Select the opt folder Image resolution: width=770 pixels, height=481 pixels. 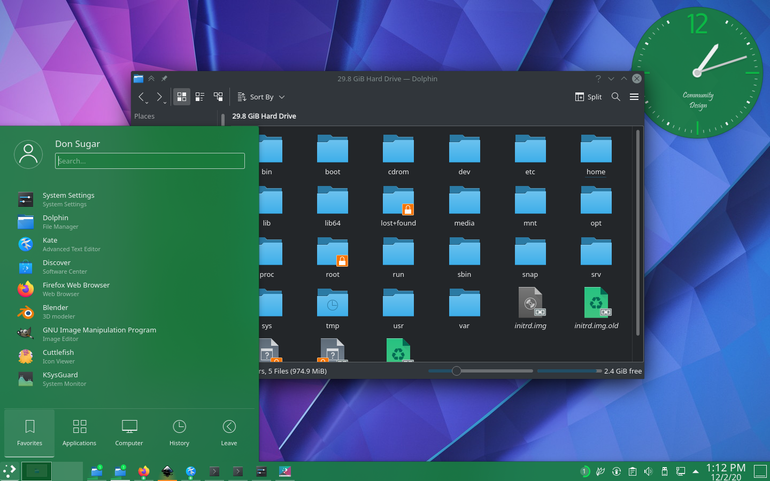[596, 206]
